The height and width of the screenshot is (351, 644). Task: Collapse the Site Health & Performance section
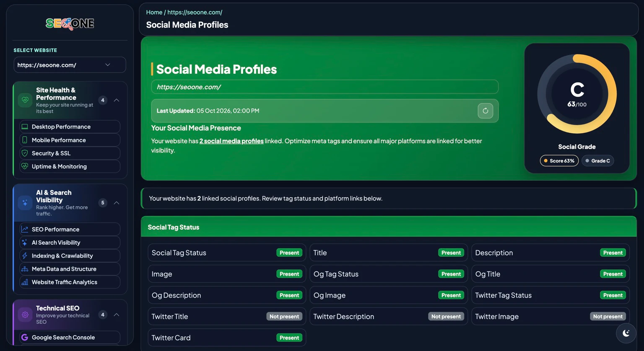tap(117, 100)
